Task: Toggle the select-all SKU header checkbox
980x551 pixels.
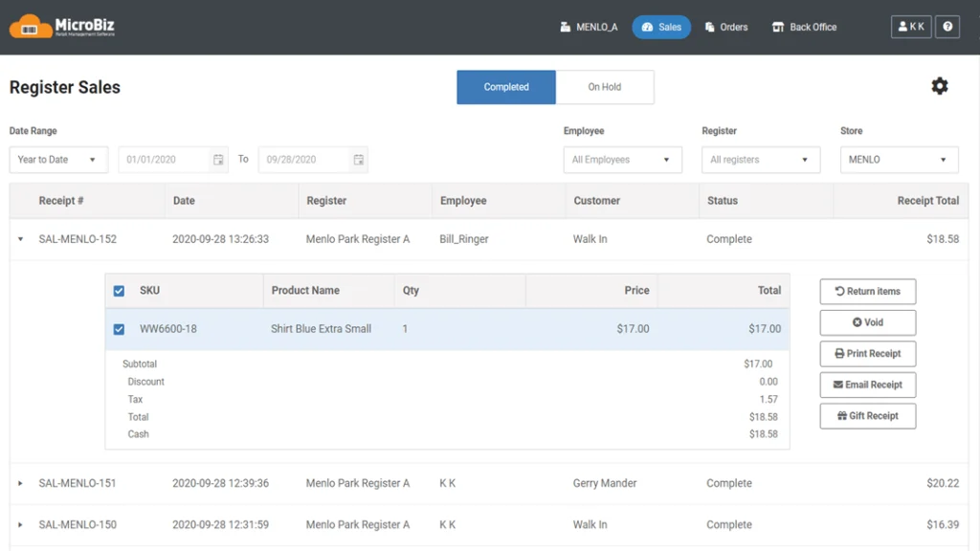Action: click(x=119, y=291)
